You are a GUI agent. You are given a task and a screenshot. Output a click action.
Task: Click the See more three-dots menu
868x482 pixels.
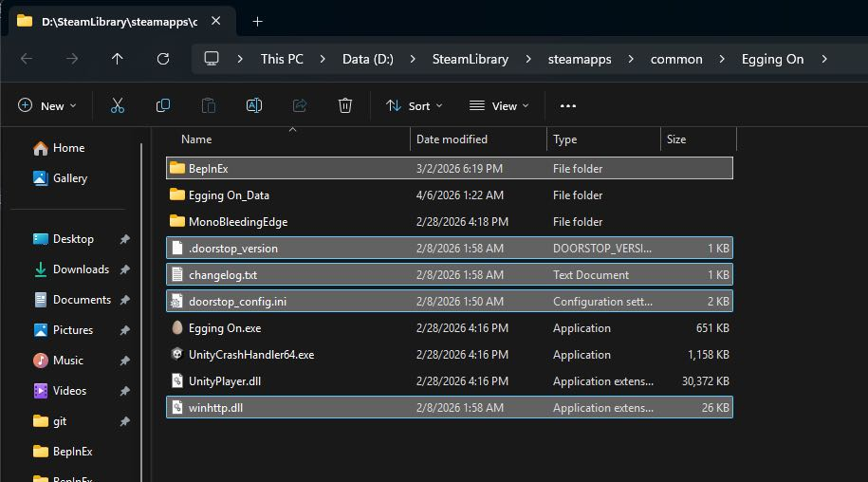tap(568, 106)
